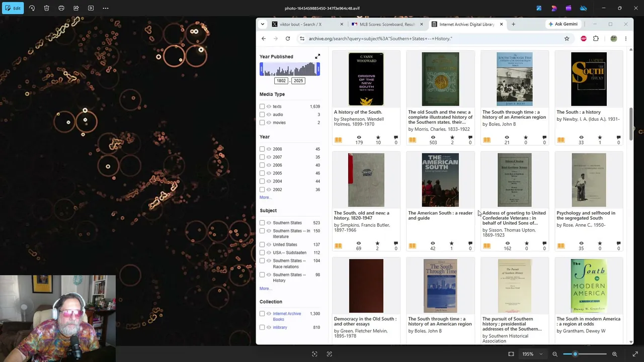The width and height of the screenshot is (644, 362).
Task: Open the Chrome three-dot menu
Action: coord(626,39)
